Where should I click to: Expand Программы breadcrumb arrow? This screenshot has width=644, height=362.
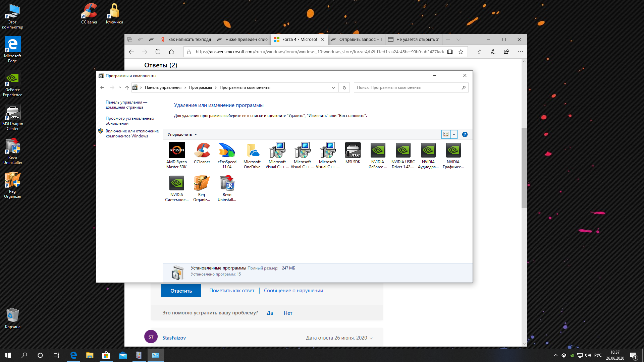[x=216, y=87]
